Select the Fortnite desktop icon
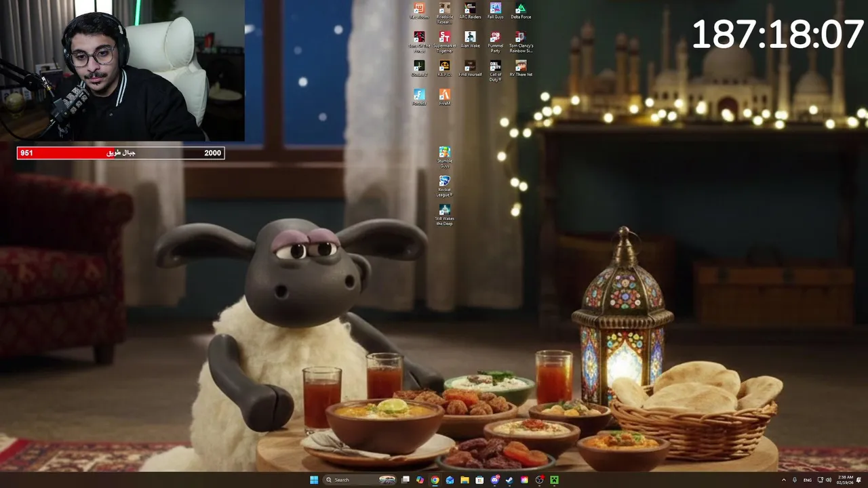This screenshot has height=488, width=868. pos(419,97)
